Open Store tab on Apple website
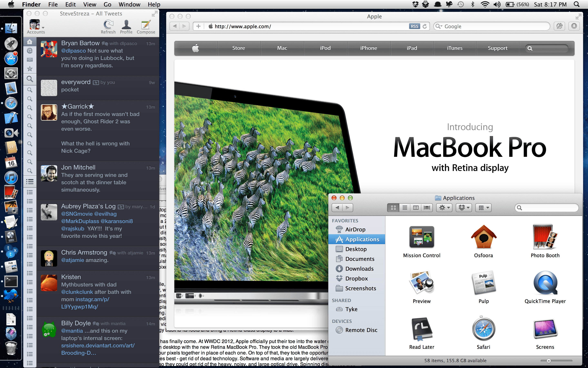 pyautogui.click(x=239, y=48)
